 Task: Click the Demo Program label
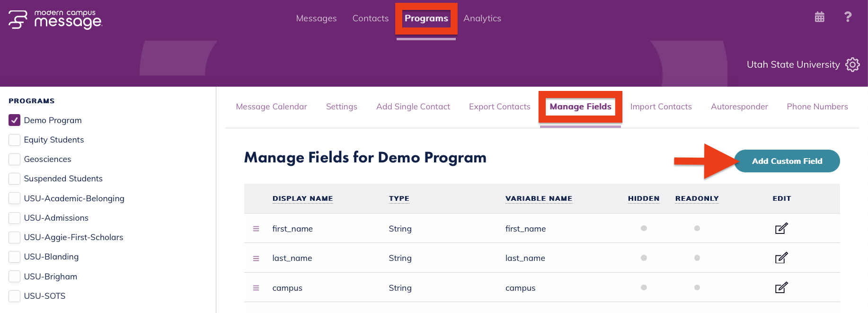(53, 120)
